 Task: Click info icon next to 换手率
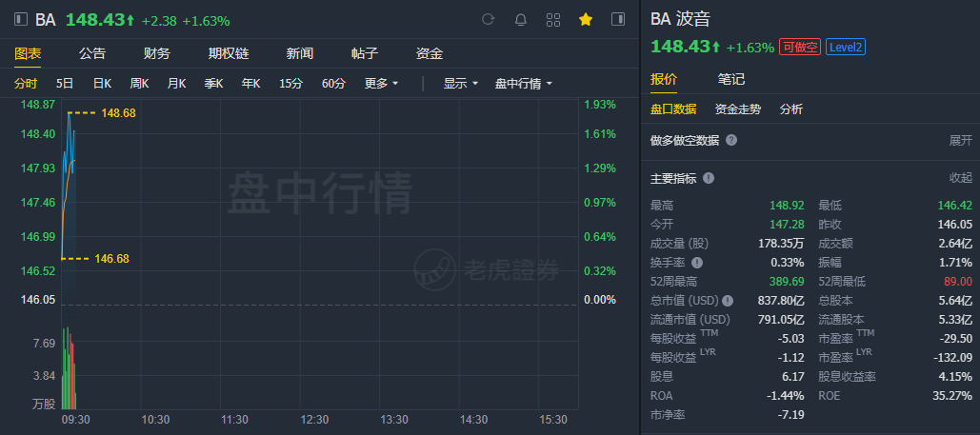point(697,263)
